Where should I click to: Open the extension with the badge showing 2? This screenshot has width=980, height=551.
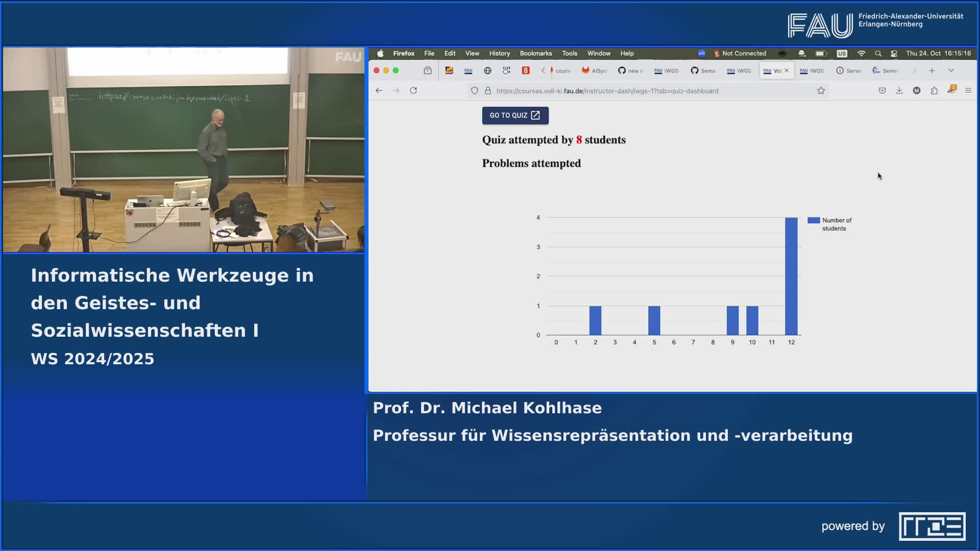click(951, 90)
